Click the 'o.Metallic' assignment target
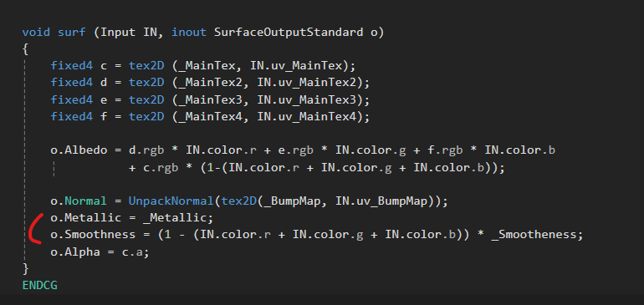 click(86, 217)
